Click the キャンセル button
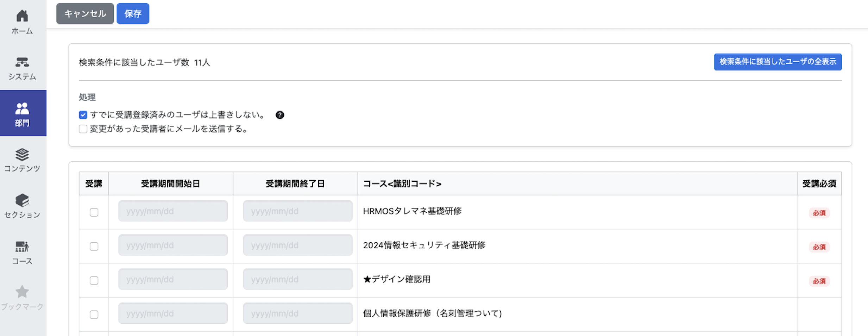 85,14
